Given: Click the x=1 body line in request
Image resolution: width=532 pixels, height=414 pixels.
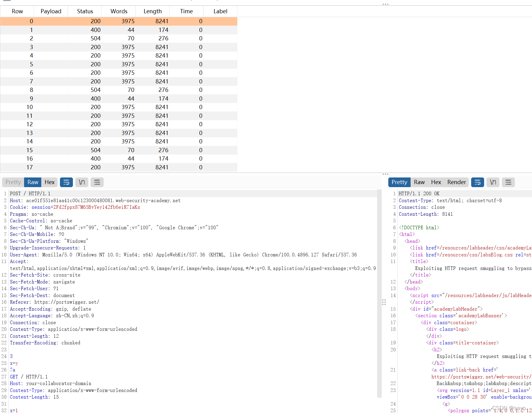Looking at the screenshot, I should tap(14, 410).
